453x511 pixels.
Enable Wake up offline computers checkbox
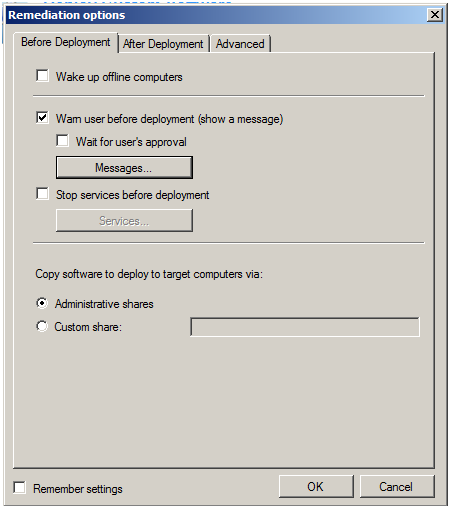coord(42,76)
